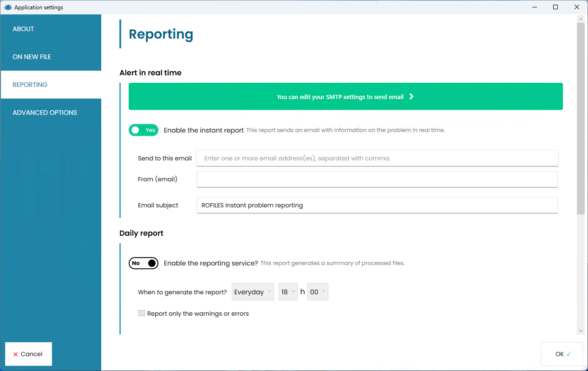Open the hour dropdown showing 18
The image size is (588, 371).
(288, 292)
